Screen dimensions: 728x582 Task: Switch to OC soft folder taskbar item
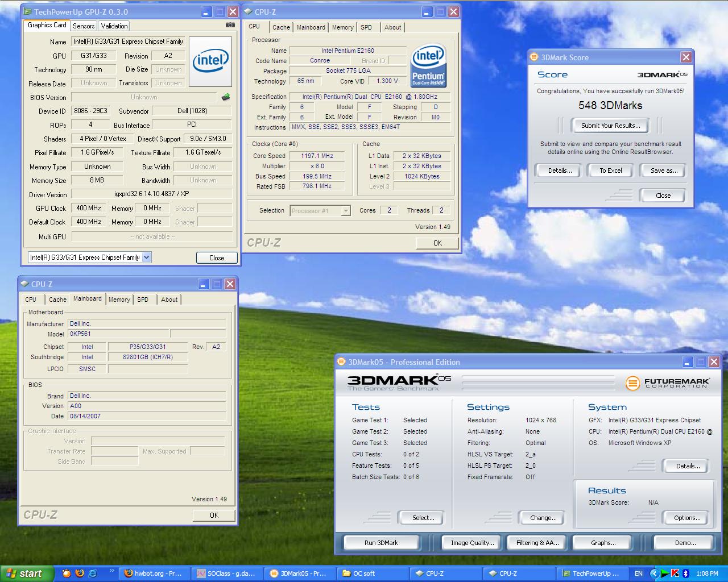(373, 573)
